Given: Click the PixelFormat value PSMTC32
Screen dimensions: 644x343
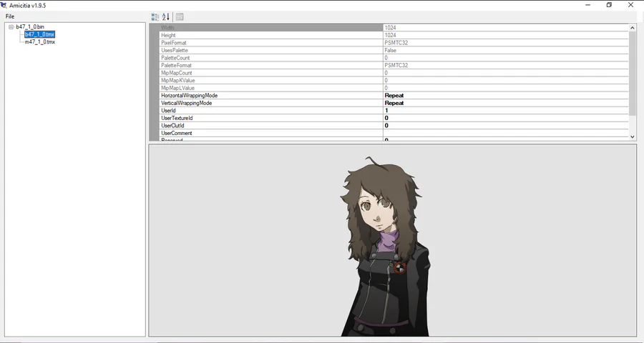Looking at the screenshot, I should (x=396, y=43).
